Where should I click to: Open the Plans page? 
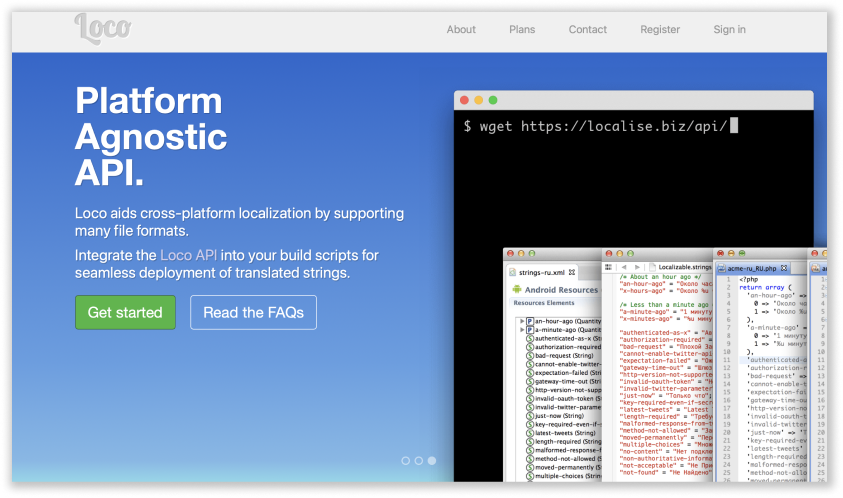point(522,30)
